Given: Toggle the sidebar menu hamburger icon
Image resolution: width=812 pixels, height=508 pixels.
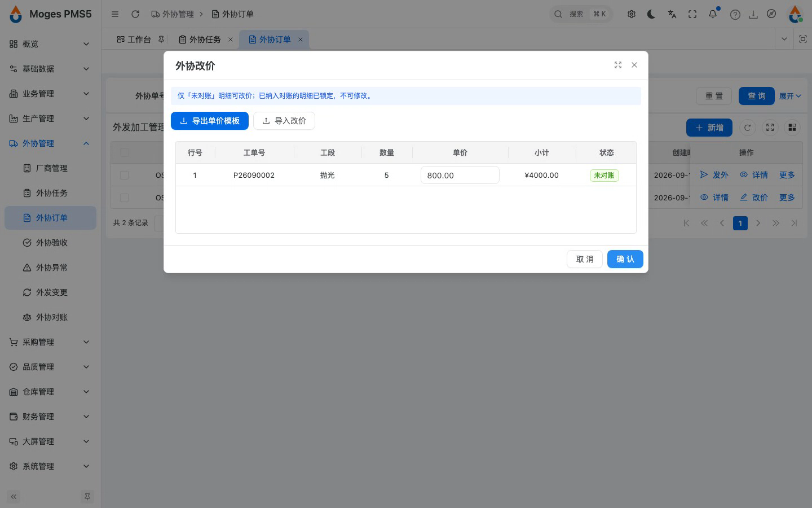Looking at the screenshot, I should point(115,14).
